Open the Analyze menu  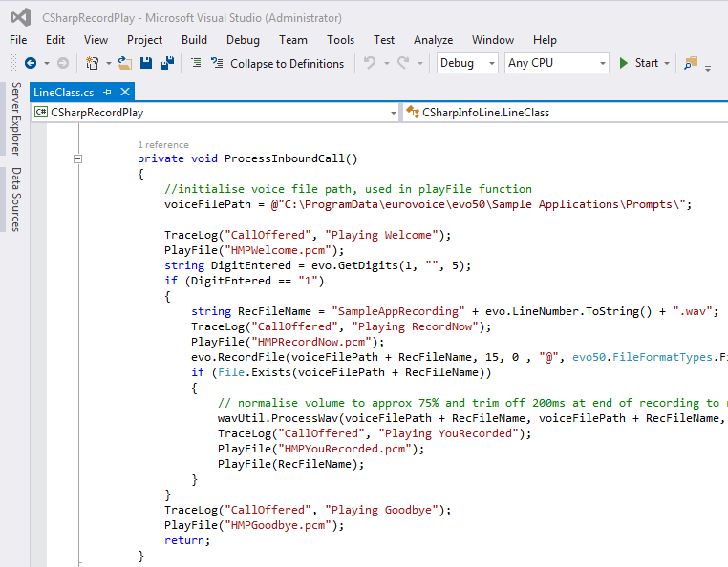coord(433,40)
